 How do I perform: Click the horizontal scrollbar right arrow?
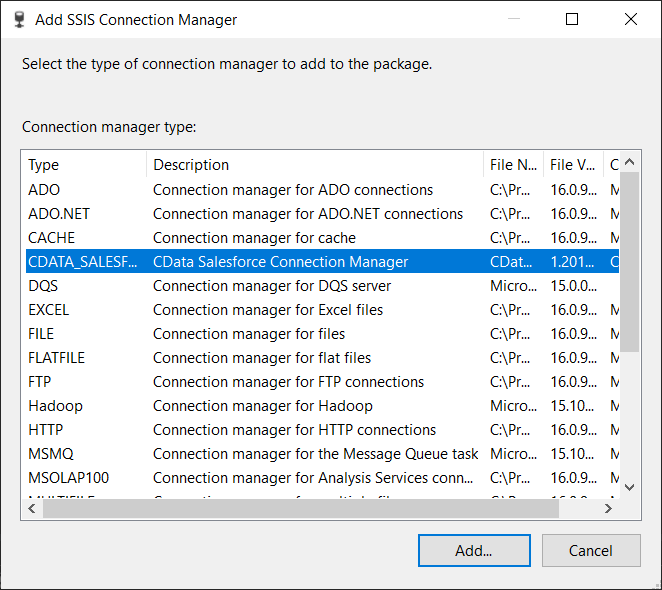(608, 509)
